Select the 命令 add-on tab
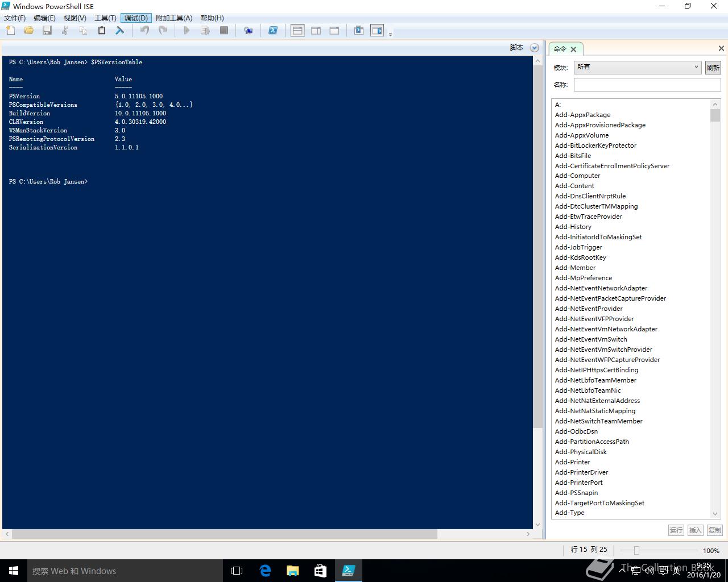The height and width of the screenshot is (582, 728). click(x=560, y=49)
